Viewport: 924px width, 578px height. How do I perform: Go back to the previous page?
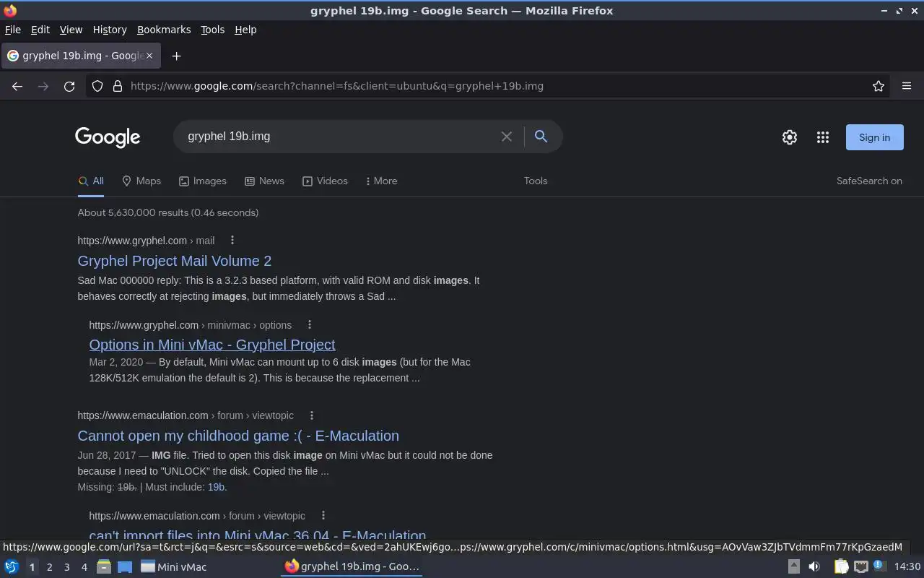pos(17,86)
